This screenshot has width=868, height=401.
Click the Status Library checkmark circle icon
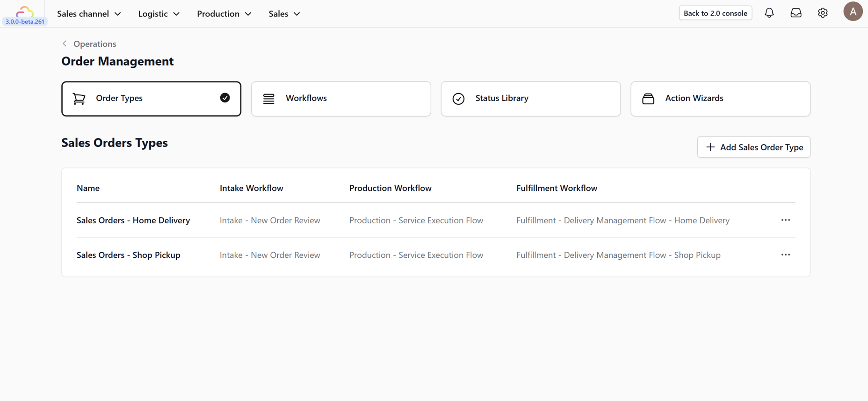(458, 99)
